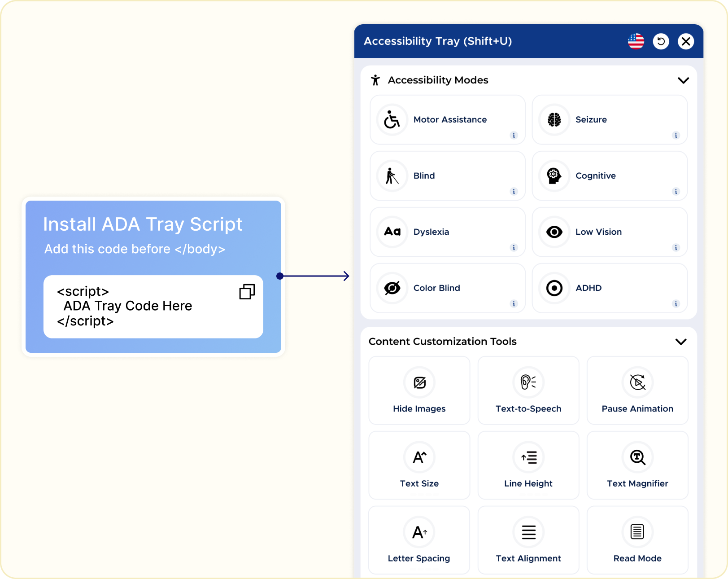Enable Motor Assistance mode

point(448,120)
